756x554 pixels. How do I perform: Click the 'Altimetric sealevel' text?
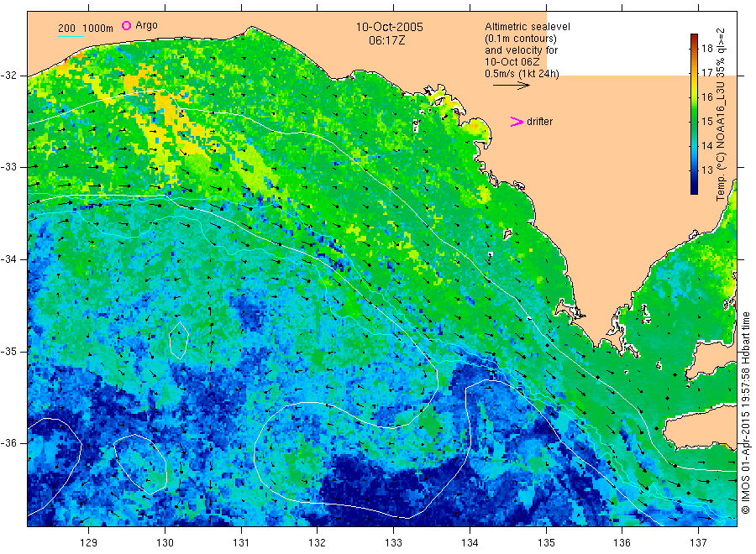(527, 27)
